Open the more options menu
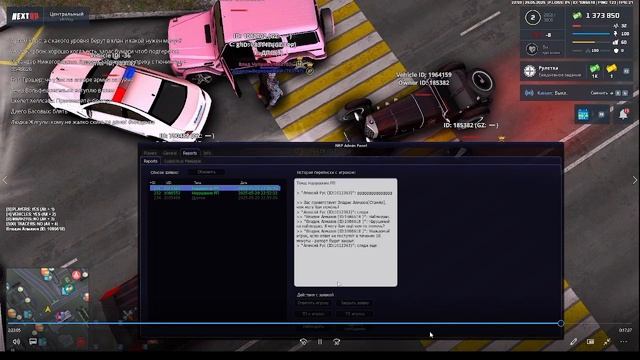The height and width of the screenshot is (360, 640). [624, 341]
